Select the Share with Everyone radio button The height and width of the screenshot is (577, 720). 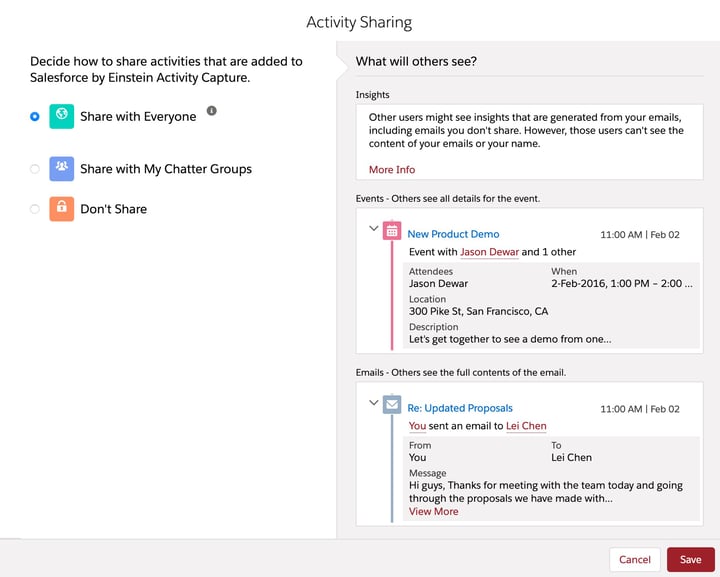click(x=34, y=117)
